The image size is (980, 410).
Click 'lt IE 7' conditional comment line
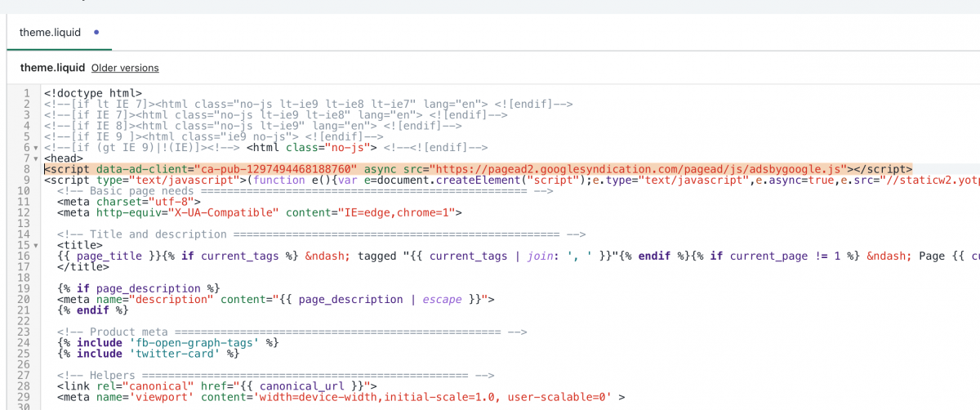pyautogui.click(x=309, y=104)
